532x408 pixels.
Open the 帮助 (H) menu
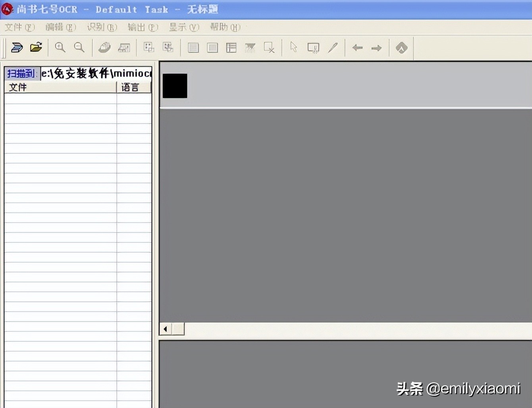coord(225,27)
